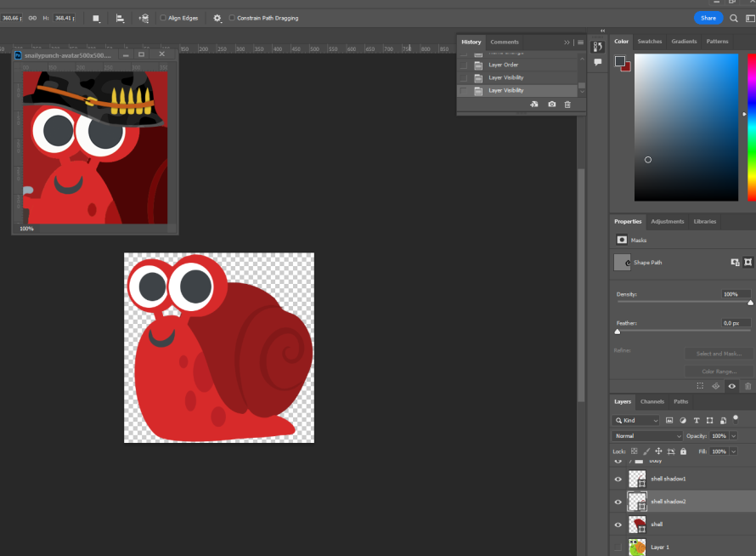Image resolution: width=756 pixels, height=556 pixels.
Task: Open the search magnifier icon beside Share
Action: (x=733, y=19)
